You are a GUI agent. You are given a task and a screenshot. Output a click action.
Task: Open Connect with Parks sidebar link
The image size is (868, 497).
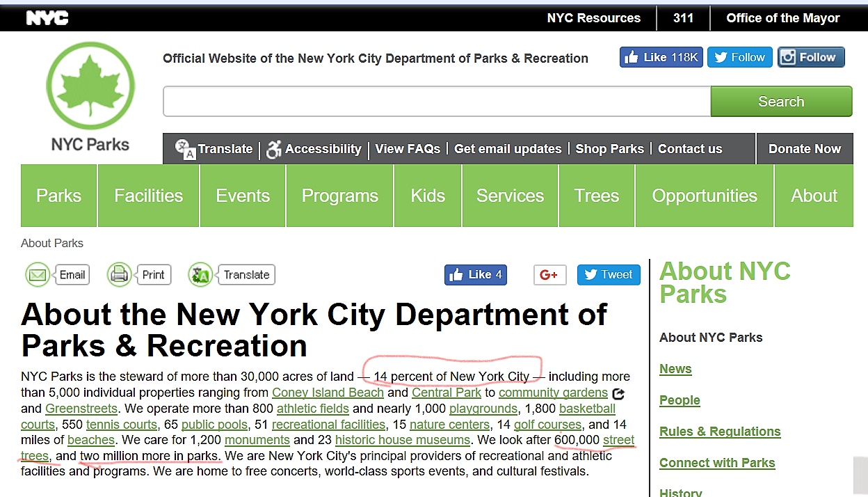tap(717, 463)
